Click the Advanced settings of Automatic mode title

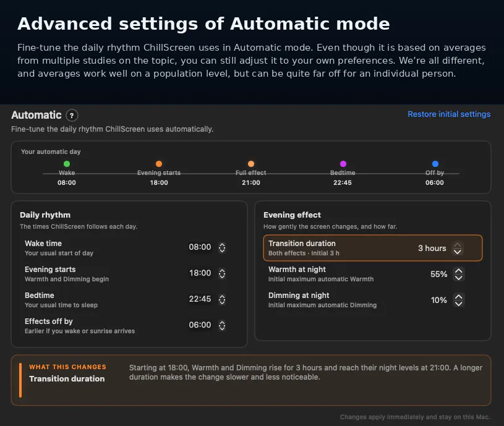[203, 23]
